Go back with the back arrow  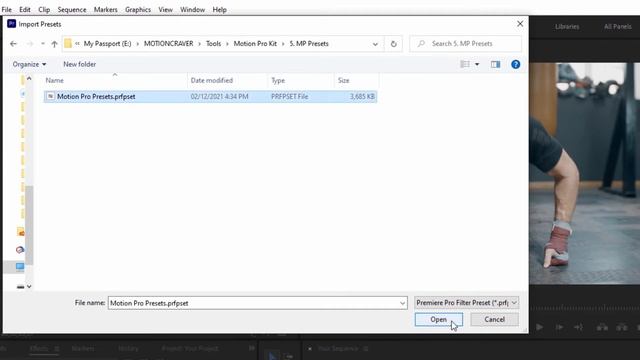click(13, 44)
